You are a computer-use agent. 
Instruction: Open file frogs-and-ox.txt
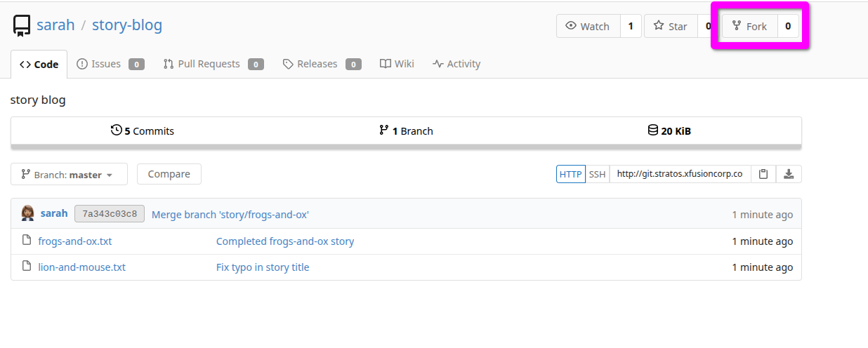click(75, 241)
